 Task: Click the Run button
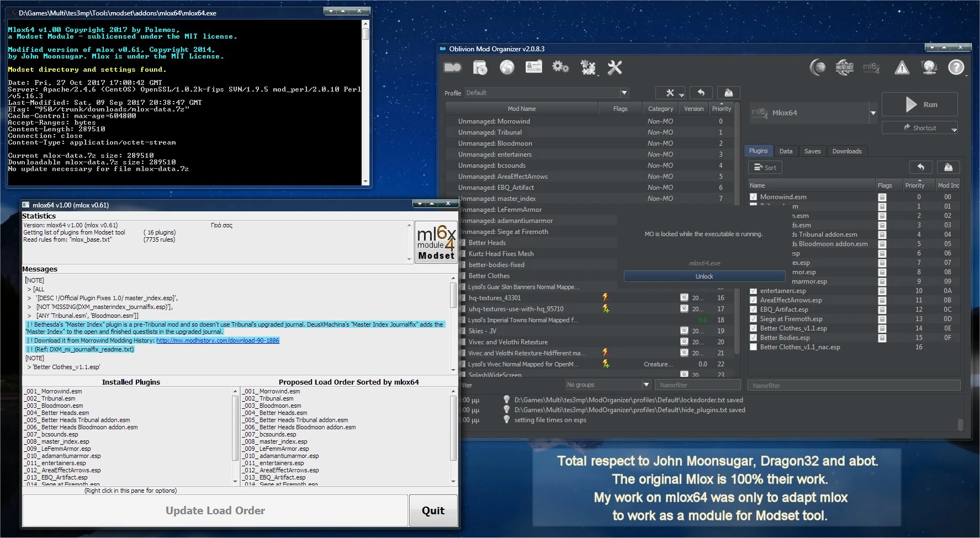tap(920, 104)
